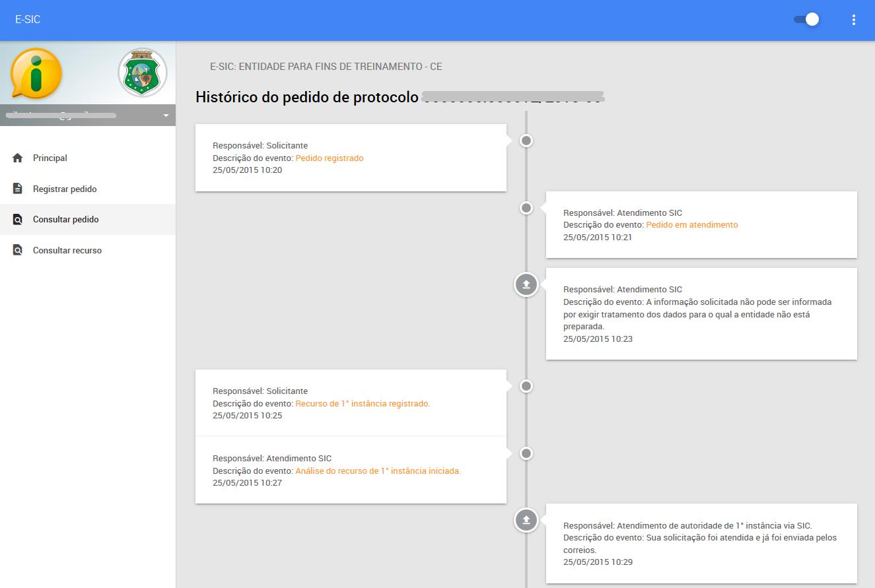Click Recurso de 1° instância registrado text
The width and height of the screenshot is (875, 588).
[363, 404]
